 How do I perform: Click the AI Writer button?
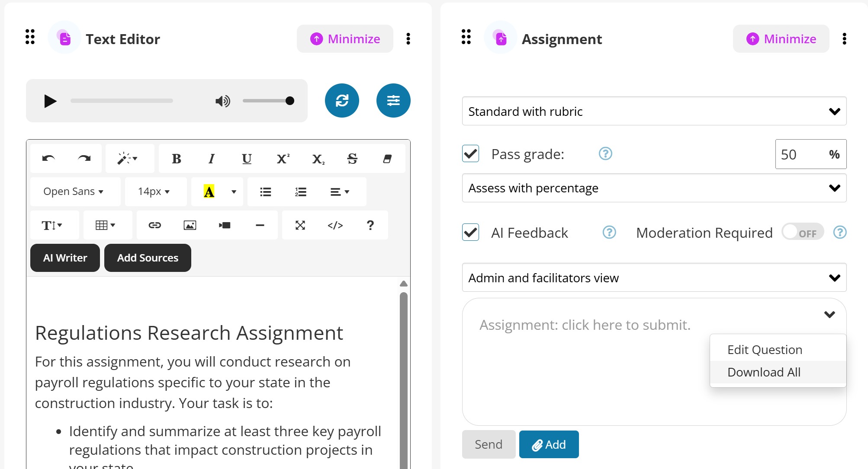point(65,258)
